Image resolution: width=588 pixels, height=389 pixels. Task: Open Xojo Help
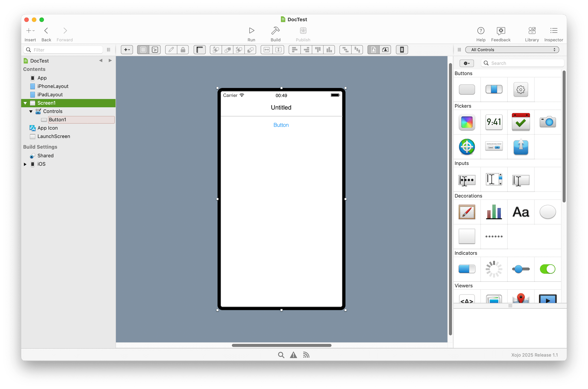[481, 33]
